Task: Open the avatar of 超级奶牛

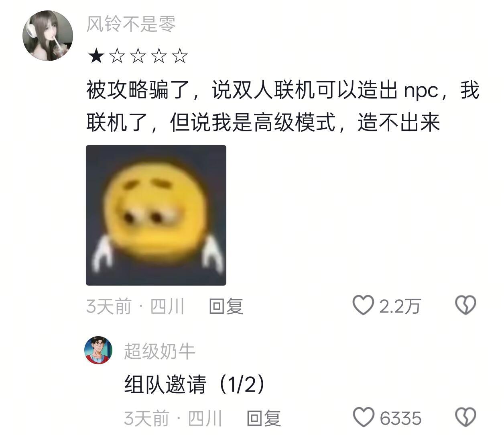Action: (98, 350)
